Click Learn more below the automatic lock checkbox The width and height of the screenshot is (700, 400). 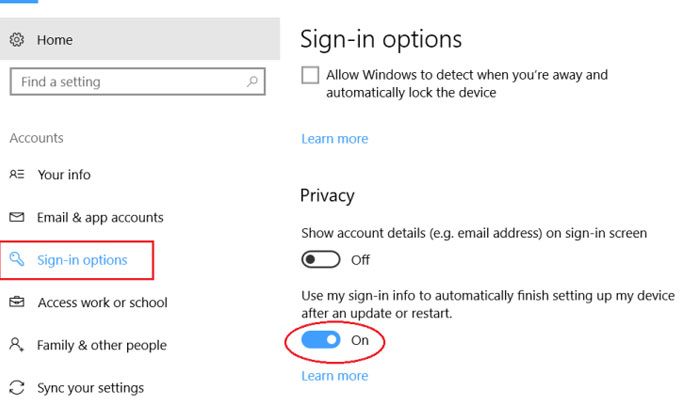pyautogui.click(x=334, y=139)
